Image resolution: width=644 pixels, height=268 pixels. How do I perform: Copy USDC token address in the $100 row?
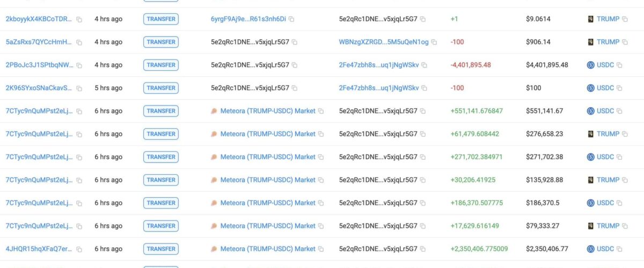(x=619, y=88)
